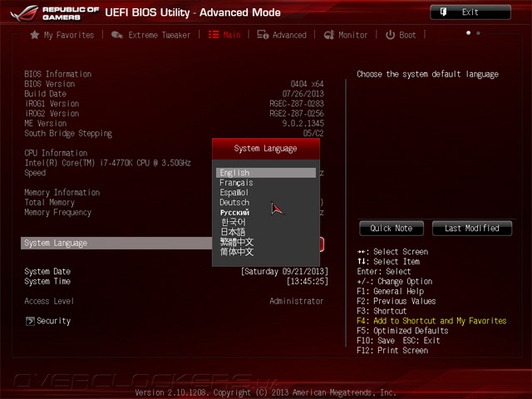Screen dimensions: 532x399
Task: Select the System Time label
Action: tap(47, 281)
